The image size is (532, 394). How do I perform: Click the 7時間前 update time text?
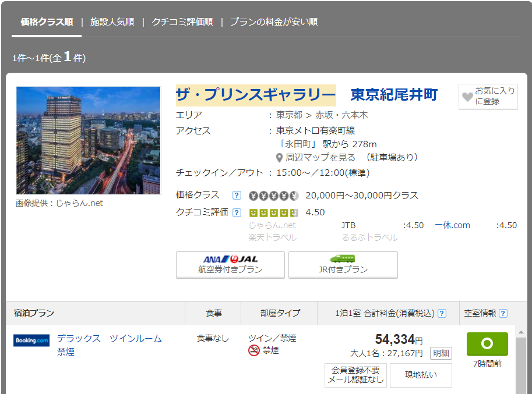coord(488,364)
